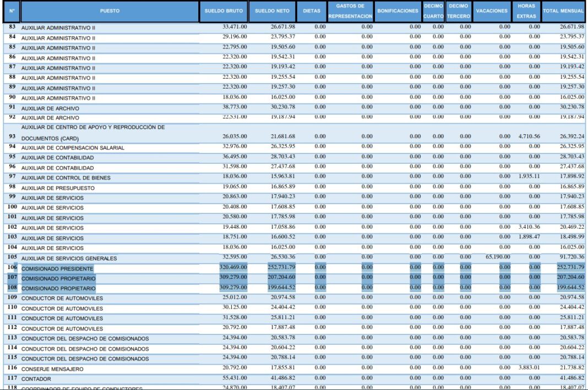Screen dimensions: 588x390
Task: Select the CONTADOR position cell
Action: (36, 379)
